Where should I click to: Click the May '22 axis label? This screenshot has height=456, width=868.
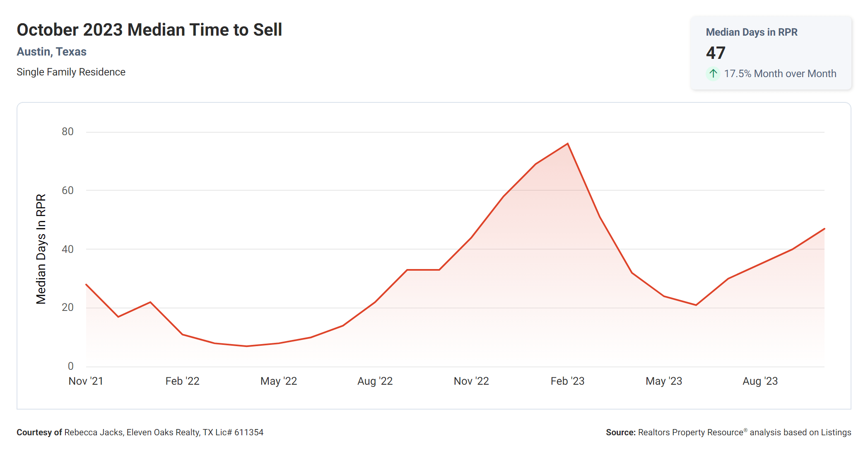point(279,381)
